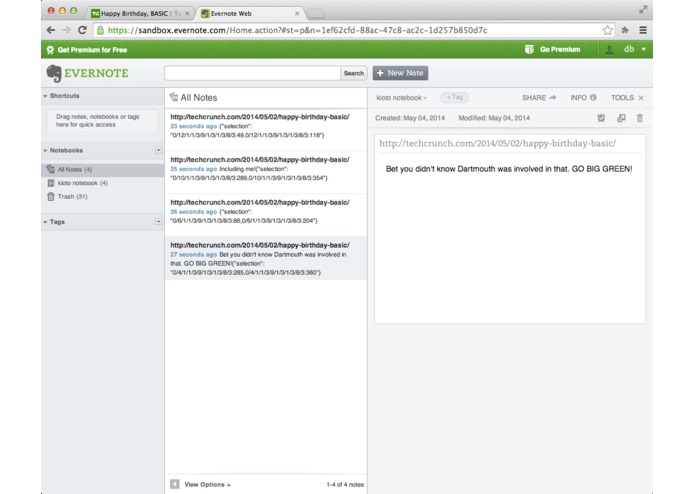Click the secure padlock icon in address bar

click(x=100, y=30)
